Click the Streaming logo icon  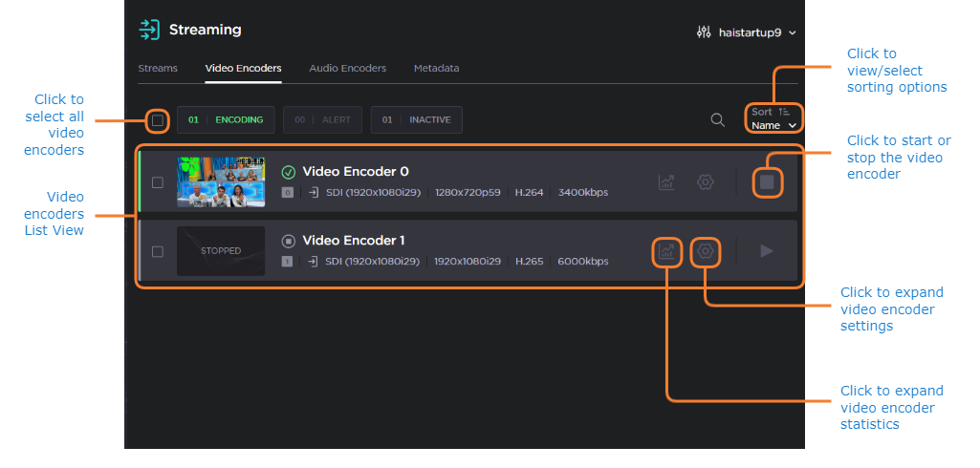149,30
